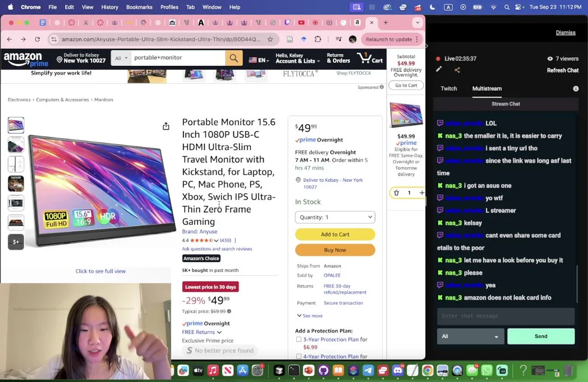588x382 pixels.
Task: Open Chrome tab list dropdown arrow
Action: [x=417, y=22]
